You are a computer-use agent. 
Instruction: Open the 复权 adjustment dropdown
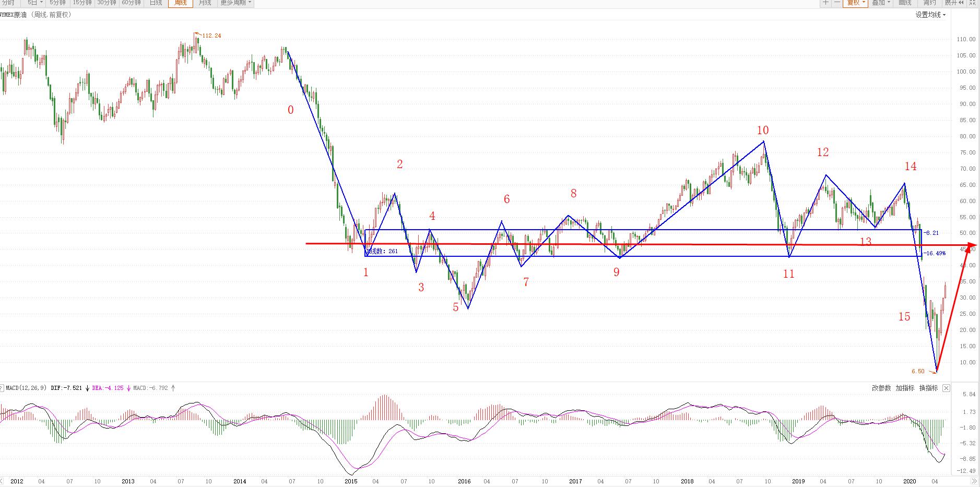coord(856,3)
